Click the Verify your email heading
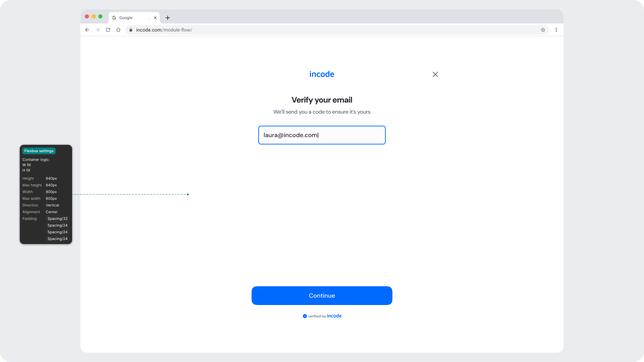This screenshot has width=644, height=362. coord(322,100)
